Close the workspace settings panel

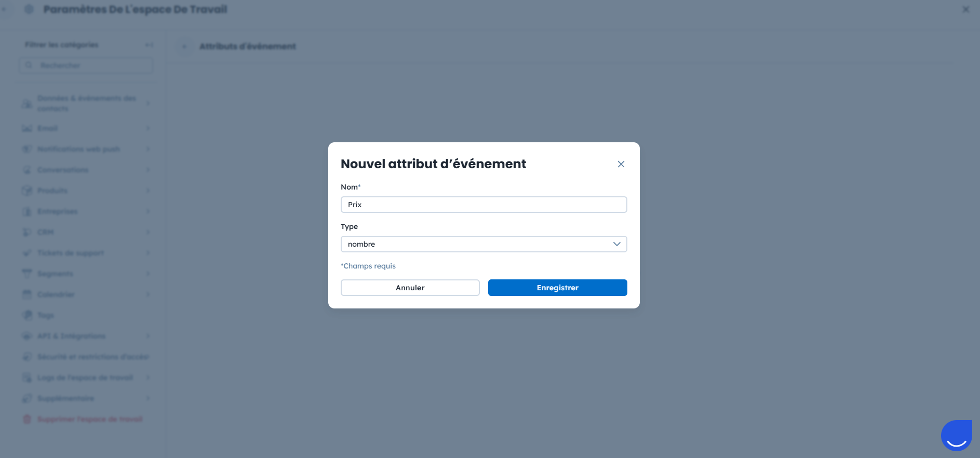click(x=965, y=9)
